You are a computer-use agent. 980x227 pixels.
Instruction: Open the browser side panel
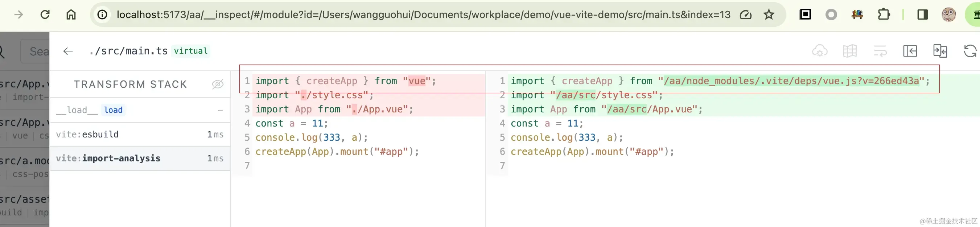point(923,15)
